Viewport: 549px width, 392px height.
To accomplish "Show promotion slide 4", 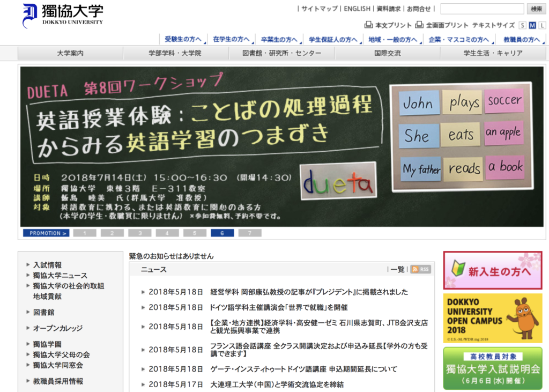I will 167,233.
